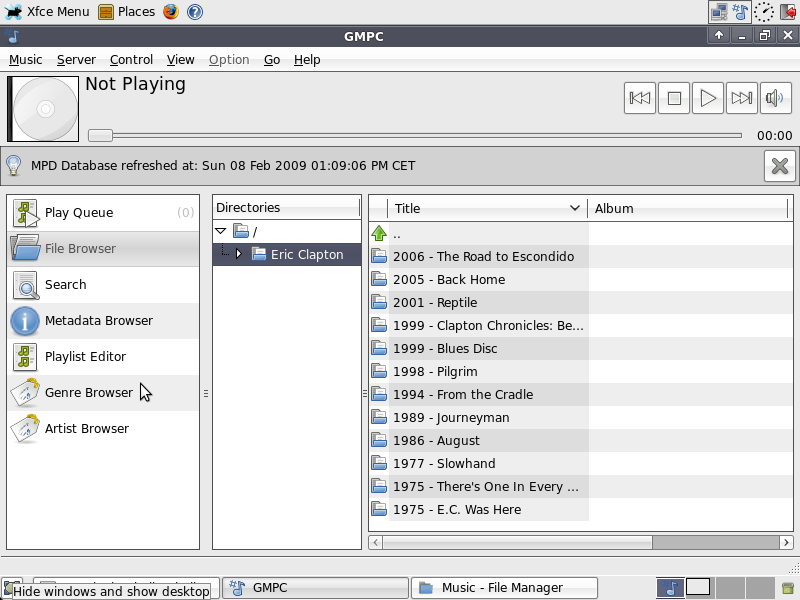Open the Metadata Browser
The image size is (800, 600).
(x=103, y=320)
